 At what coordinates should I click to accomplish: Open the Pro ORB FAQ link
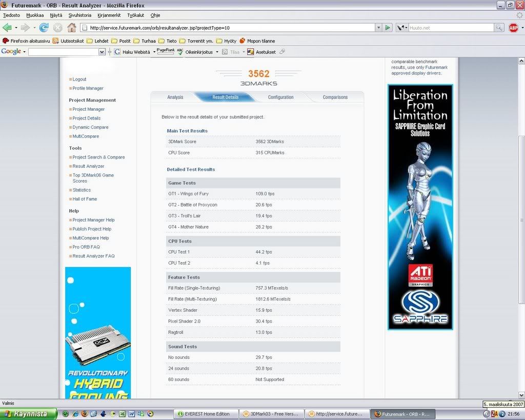pos(86,247)
